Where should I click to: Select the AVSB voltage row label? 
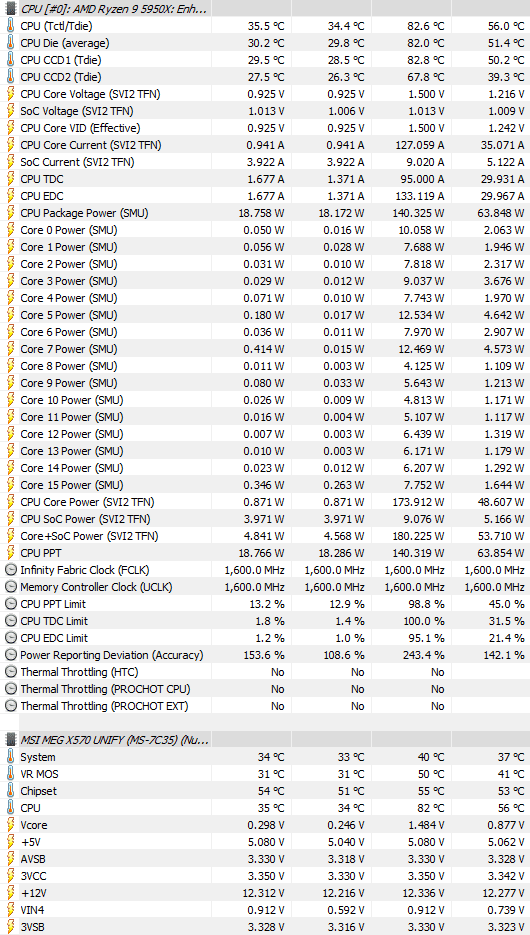[32, 859]
